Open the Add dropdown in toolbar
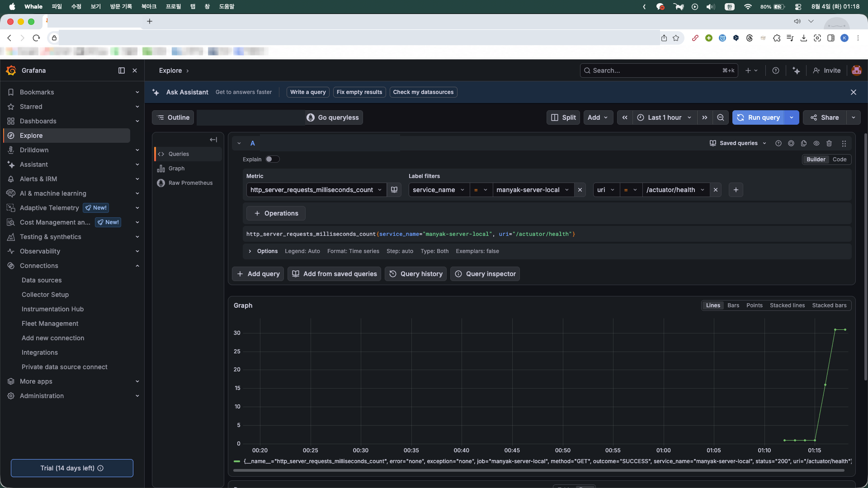Viewport: 868px width, 488px height. tap(598, 117)
